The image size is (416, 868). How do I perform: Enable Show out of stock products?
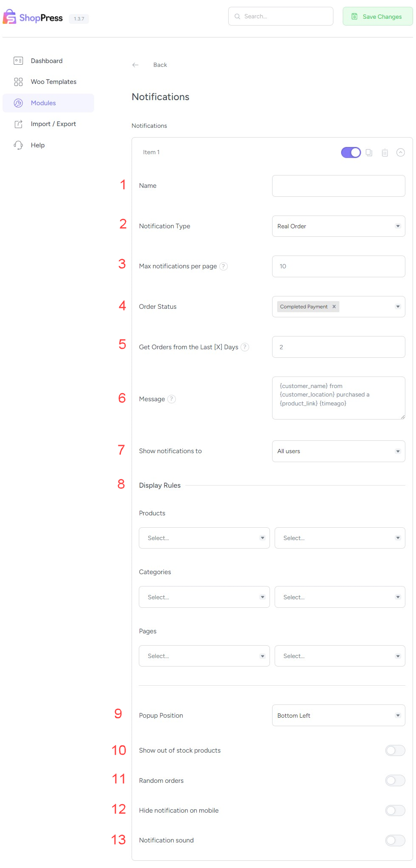pyautogui.click(x=395, y=750)
